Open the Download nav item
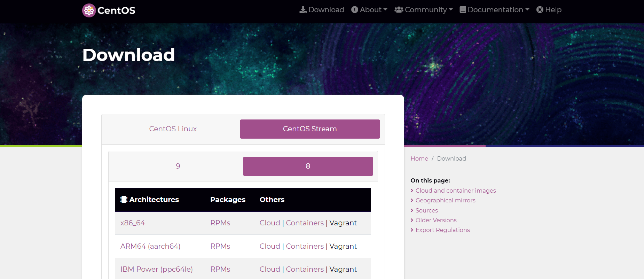Image resolution: width=644 pixels, height=279 pixels. [x=322, y=10]
